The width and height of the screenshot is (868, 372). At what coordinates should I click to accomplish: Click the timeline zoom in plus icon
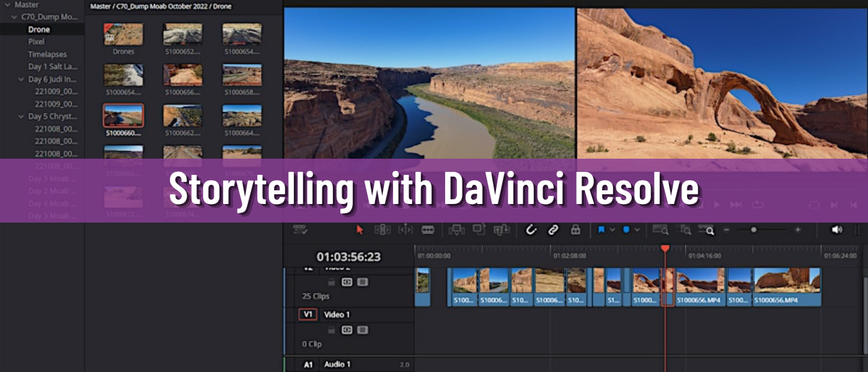[x=798, y=229]
